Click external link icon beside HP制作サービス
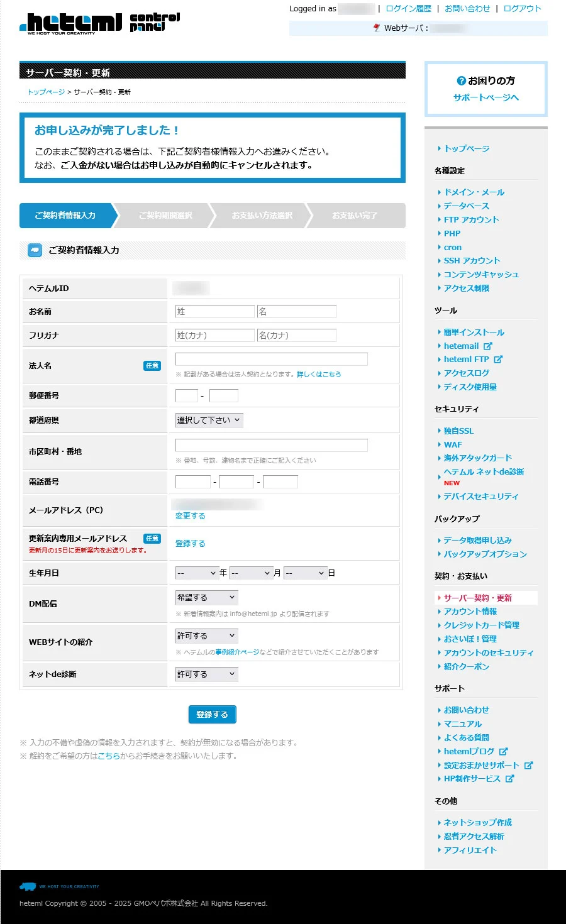Image resolution: width=566 pixels, height=924 pixels. coord(510,779)
